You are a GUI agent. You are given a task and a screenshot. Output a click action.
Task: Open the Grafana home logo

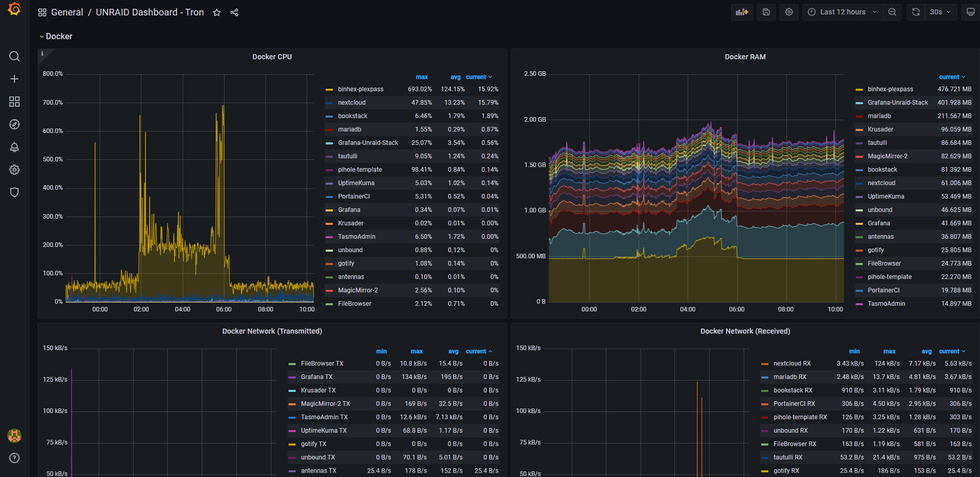14,9
